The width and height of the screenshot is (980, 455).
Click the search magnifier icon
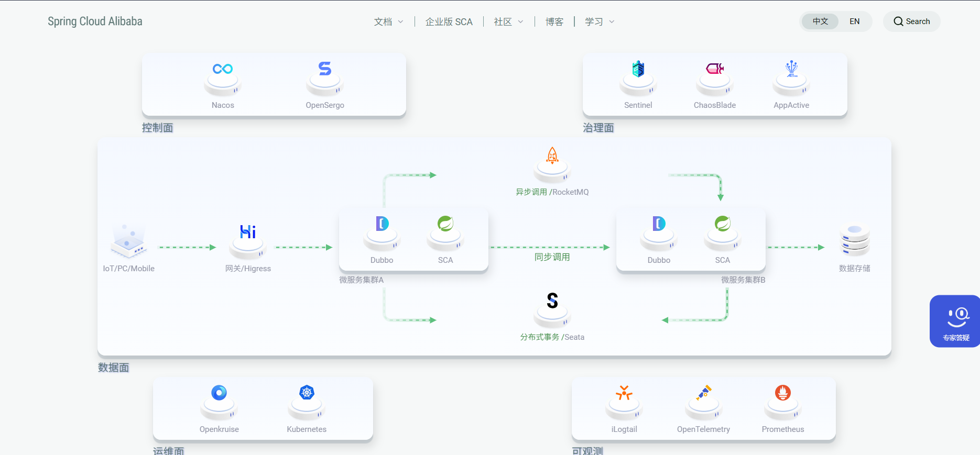898,21
